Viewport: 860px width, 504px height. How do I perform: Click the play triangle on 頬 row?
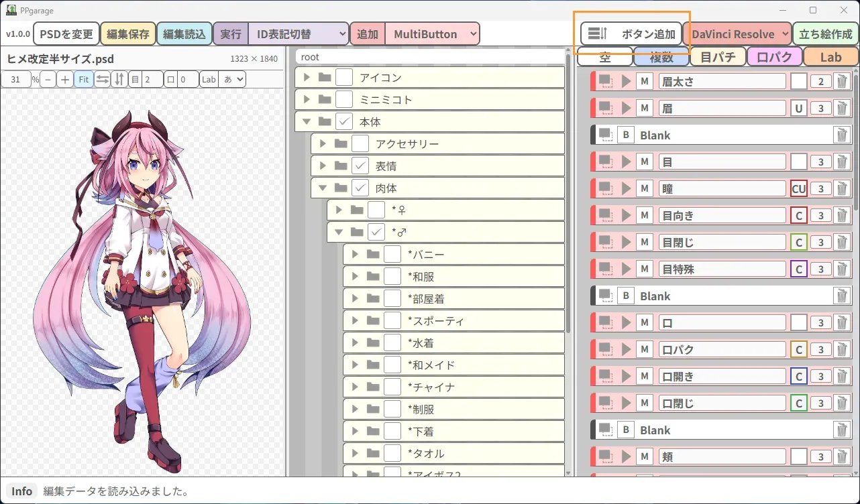(x=627, y=457)
